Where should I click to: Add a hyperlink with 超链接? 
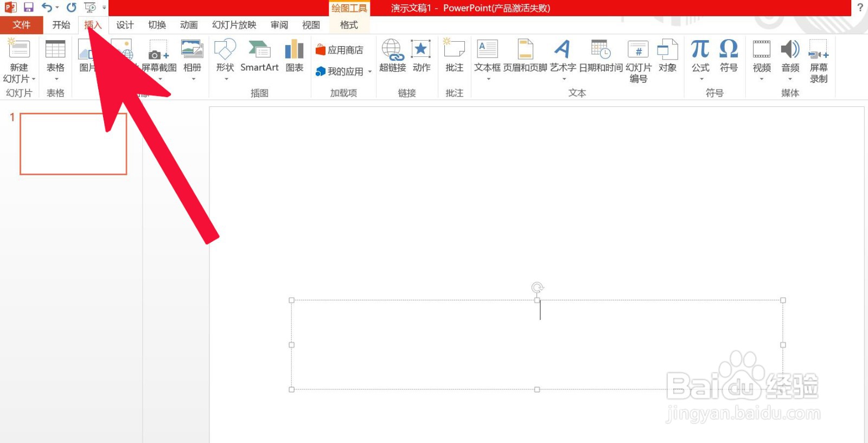tap(393, 56)
